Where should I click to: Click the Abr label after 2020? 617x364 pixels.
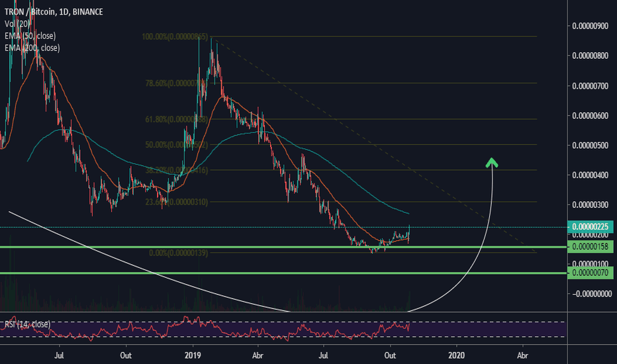(522, 356)
